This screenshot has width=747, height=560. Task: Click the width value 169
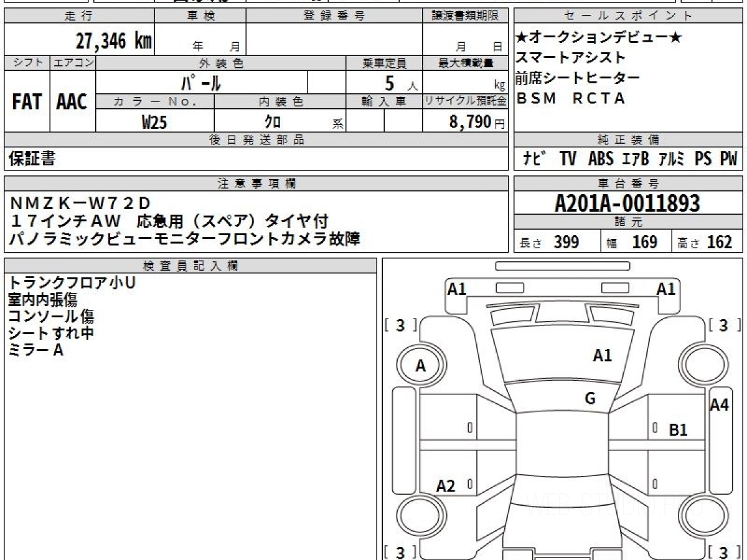[x=644, y=242]
